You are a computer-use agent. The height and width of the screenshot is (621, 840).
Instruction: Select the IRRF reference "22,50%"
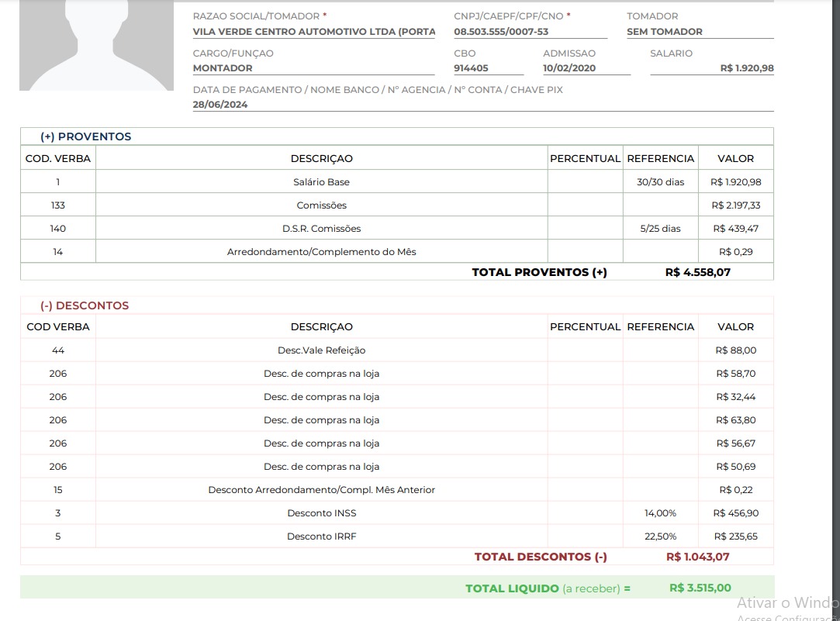(660, 536)
